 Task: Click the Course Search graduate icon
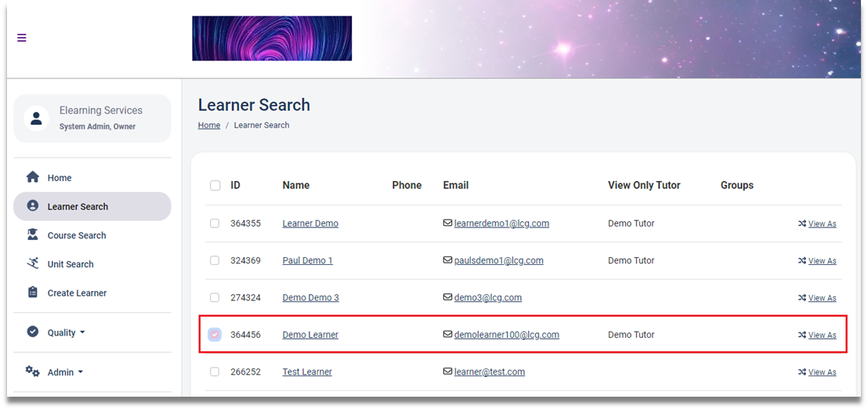pos(33,234)
